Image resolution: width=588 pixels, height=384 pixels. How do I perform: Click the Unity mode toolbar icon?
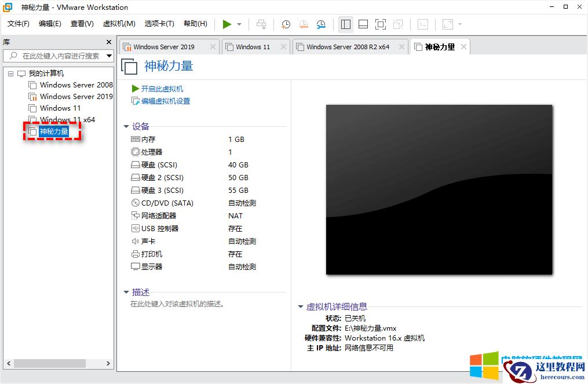[x=398, y=24]
